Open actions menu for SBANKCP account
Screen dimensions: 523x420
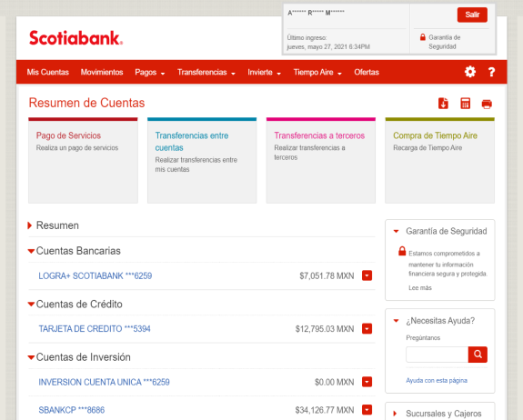pyautogui.click(x=367, y=410)
